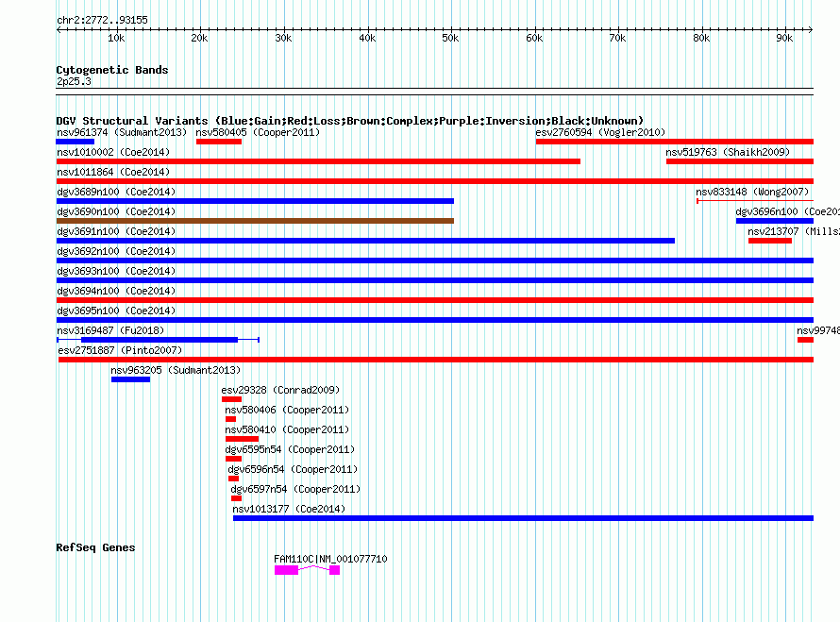Screen dimensions: 840x622
Task: Open nsv963205 (Sudmant2013) variant label
Action: click(x=176, y=370)
